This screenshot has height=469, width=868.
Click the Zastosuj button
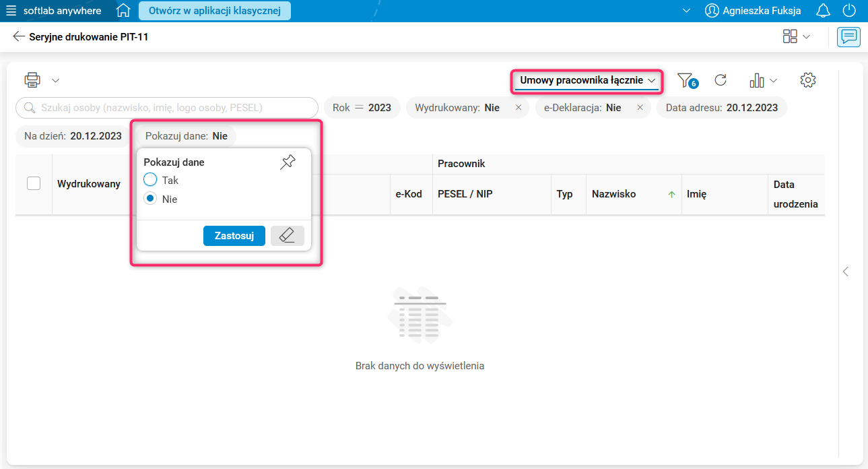coord(234,236)
